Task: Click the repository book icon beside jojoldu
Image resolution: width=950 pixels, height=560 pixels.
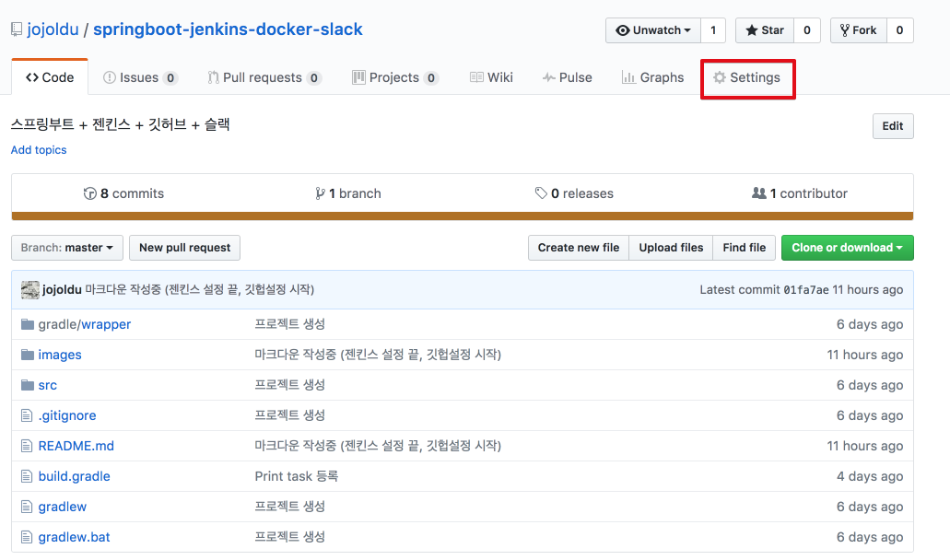Action: click(17, 29)
